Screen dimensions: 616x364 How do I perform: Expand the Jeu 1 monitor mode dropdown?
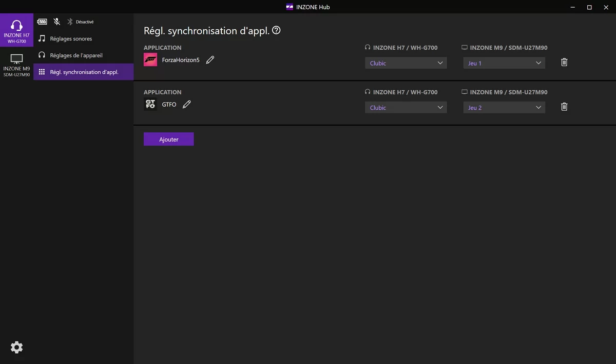504,63
